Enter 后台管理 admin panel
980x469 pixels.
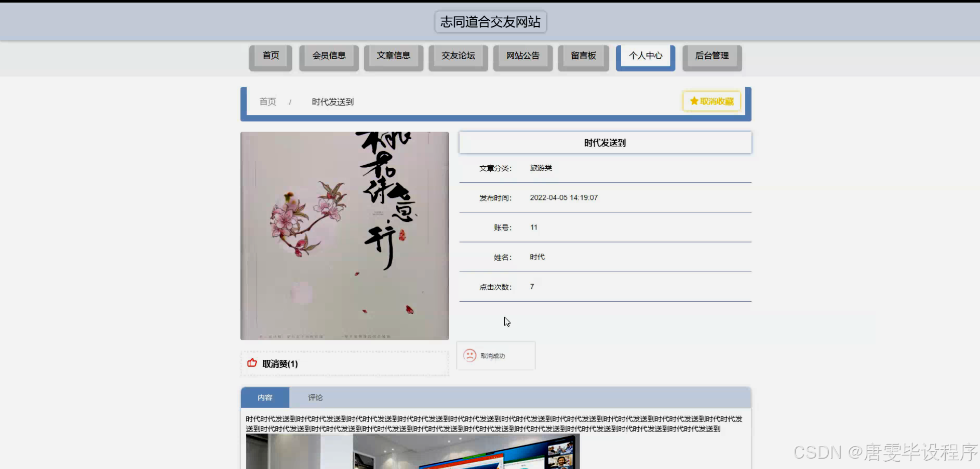tap(712, 57)
